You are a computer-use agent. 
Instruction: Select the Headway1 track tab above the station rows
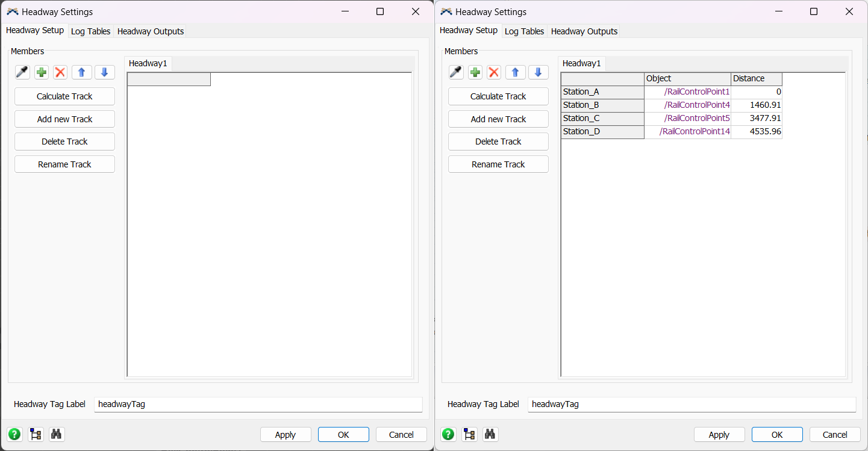(581, 63)
